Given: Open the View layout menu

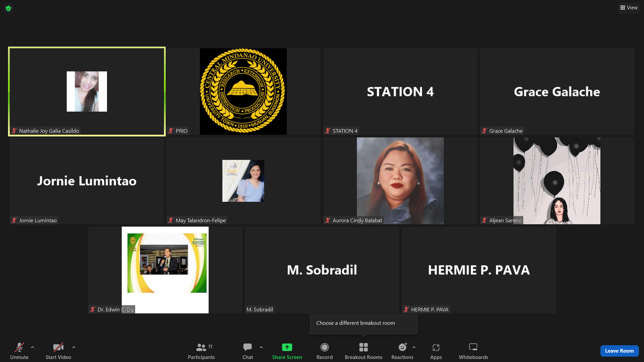Looking at the screenshot, I should [629, 8].
